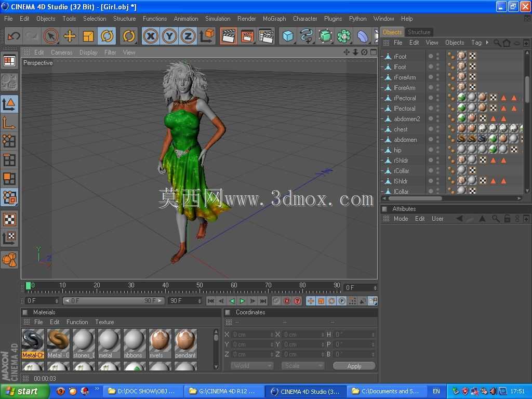Select the ribbons material
532x399 pixels.
pyautogui.click(x=135, y=343)
